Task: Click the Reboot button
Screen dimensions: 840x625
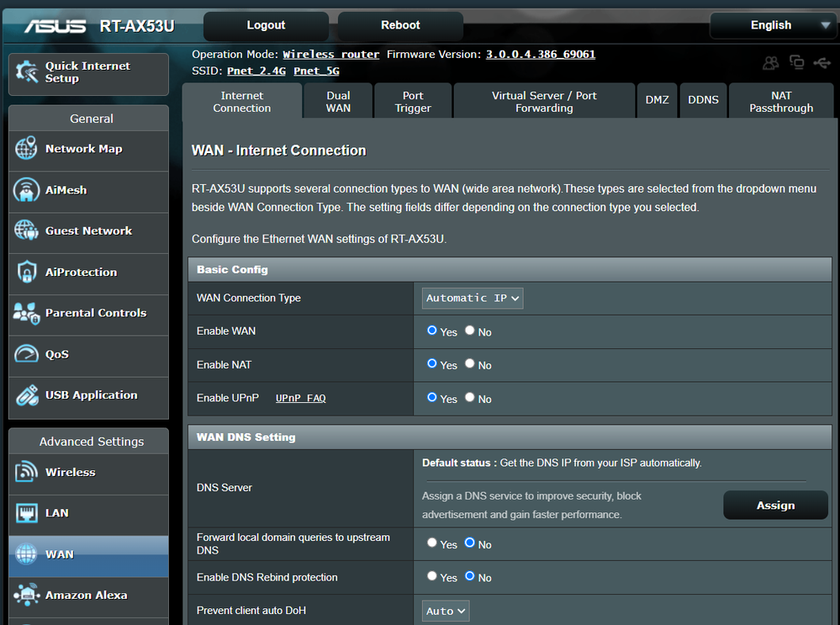Action: click(x=400, y=25)
